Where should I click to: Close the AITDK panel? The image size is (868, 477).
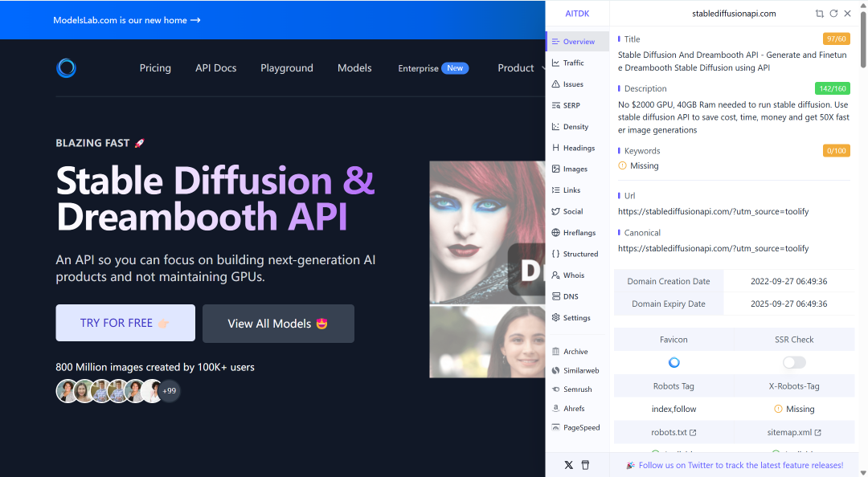tap(848, 14)
